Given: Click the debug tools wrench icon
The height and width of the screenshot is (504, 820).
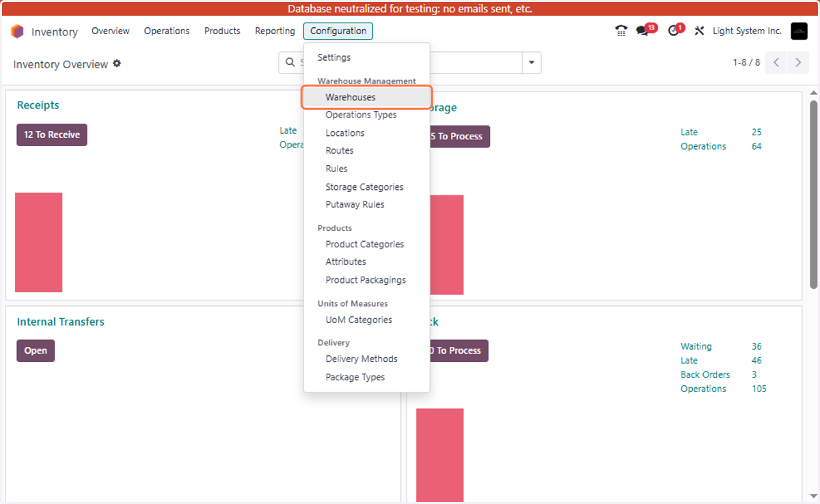Looking at the screenshot, I should tap(699, 31).
